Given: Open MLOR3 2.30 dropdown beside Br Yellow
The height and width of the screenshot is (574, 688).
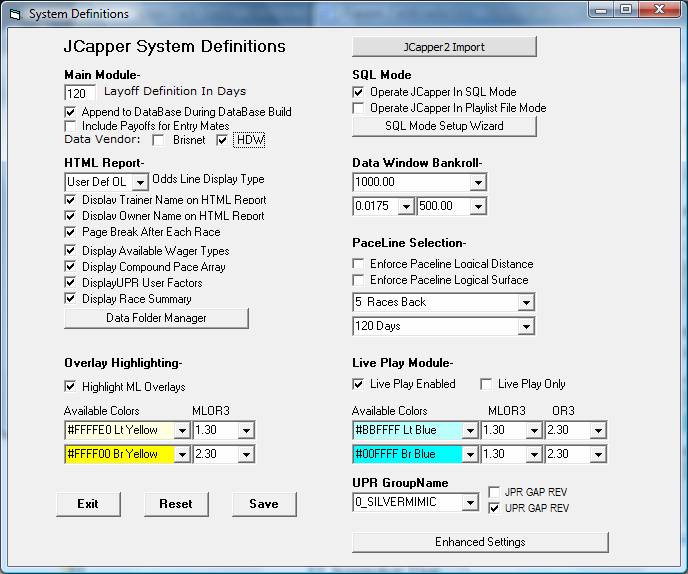Looking at the screenshot, I should tap(246, 455).
